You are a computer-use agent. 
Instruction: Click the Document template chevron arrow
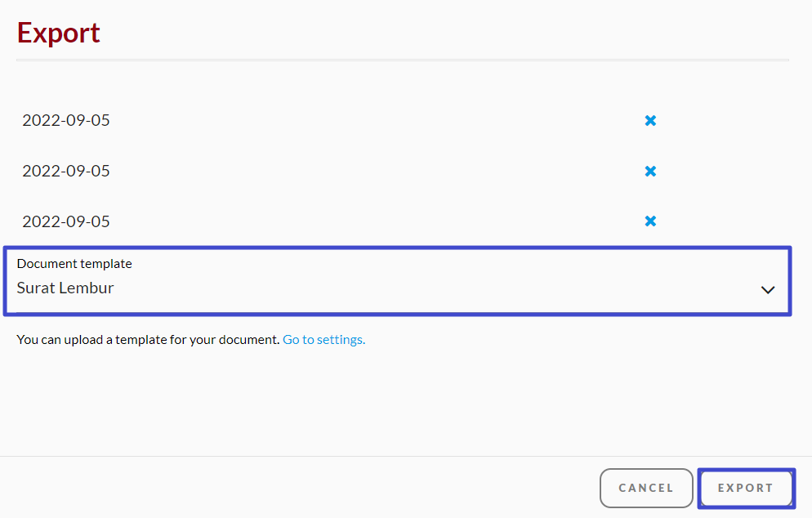point(767,289)
